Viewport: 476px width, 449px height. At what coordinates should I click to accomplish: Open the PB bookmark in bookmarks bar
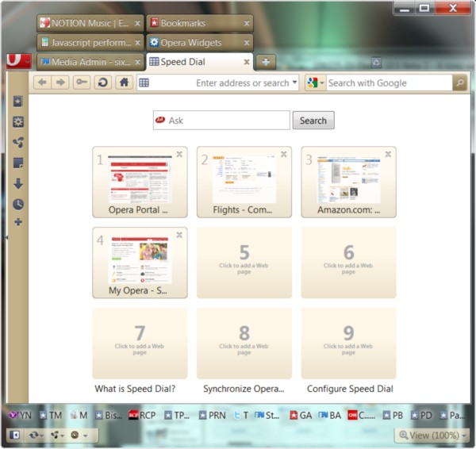[393, 415]
